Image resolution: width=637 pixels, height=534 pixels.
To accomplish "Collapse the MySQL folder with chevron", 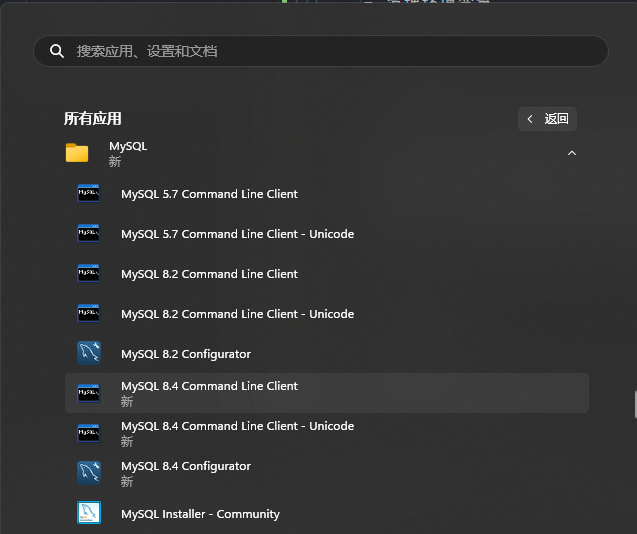I will tap(572, 153).
